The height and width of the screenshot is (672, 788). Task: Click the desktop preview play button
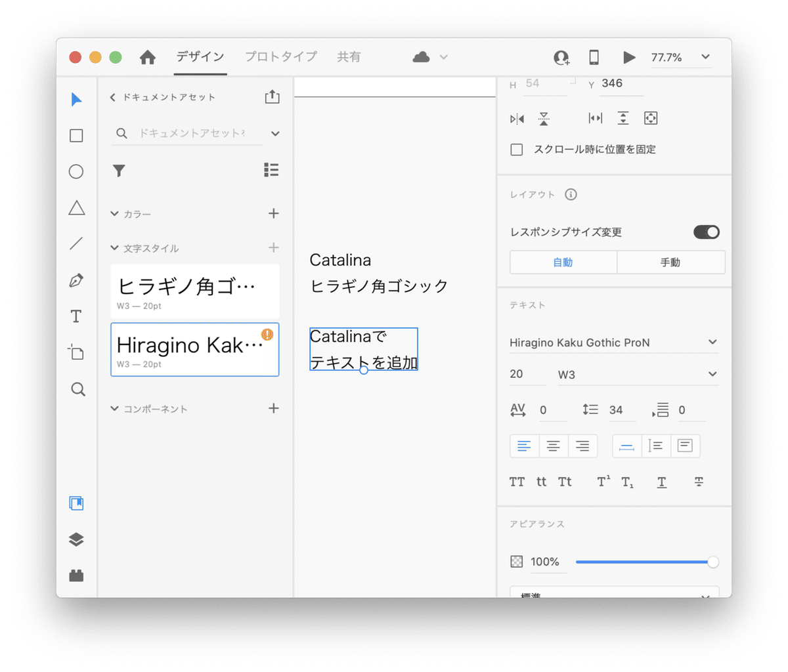[x=629, y=57]
